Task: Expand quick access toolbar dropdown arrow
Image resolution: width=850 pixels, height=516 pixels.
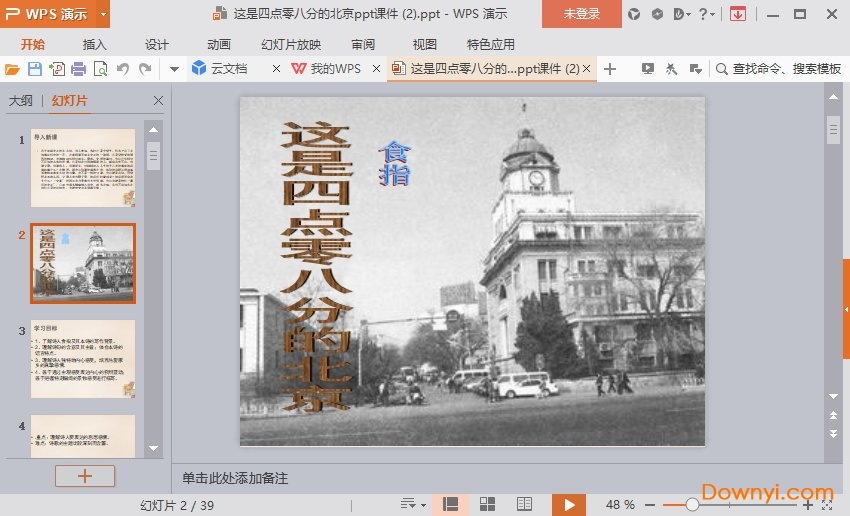Action: pos(174,69)
